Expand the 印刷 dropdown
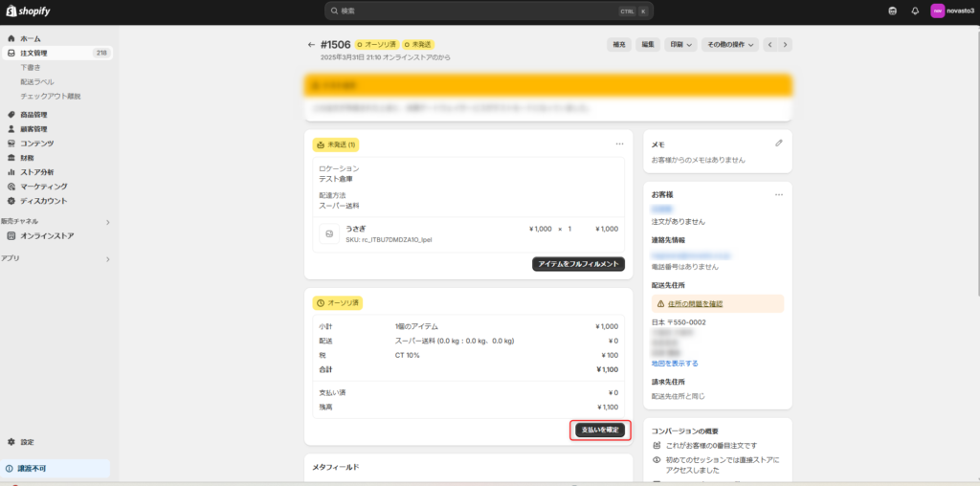Image resolution: width=980 pixels, height=486 pixels. tap(680, 44)
